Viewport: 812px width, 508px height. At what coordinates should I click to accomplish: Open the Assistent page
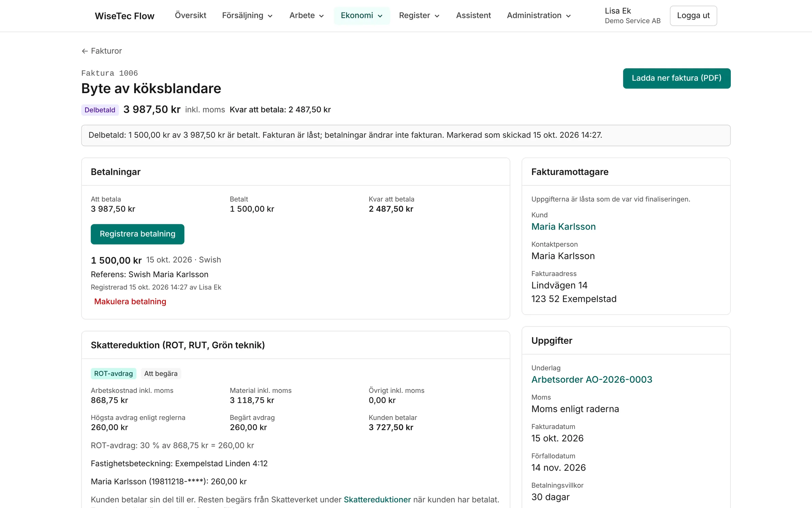click(473, 16)
